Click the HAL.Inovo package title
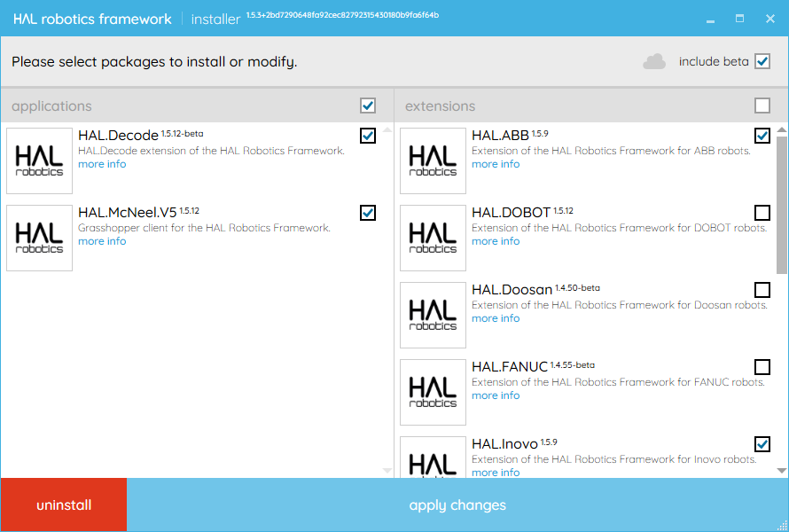 (504, 443)
